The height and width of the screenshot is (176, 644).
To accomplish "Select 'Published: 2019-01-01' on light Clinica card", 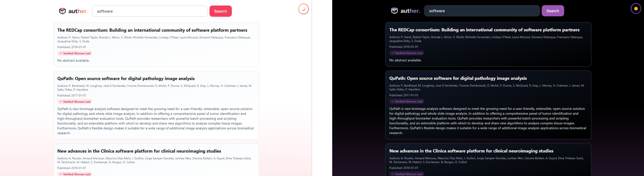I will pos(72,168).
